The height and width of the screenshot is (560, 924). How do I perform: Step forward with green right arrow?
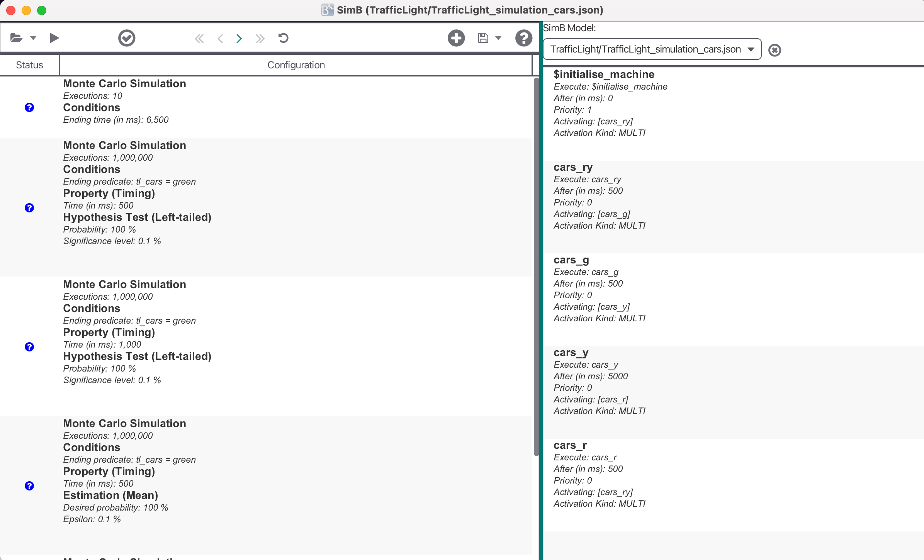[x=239, y=38]
